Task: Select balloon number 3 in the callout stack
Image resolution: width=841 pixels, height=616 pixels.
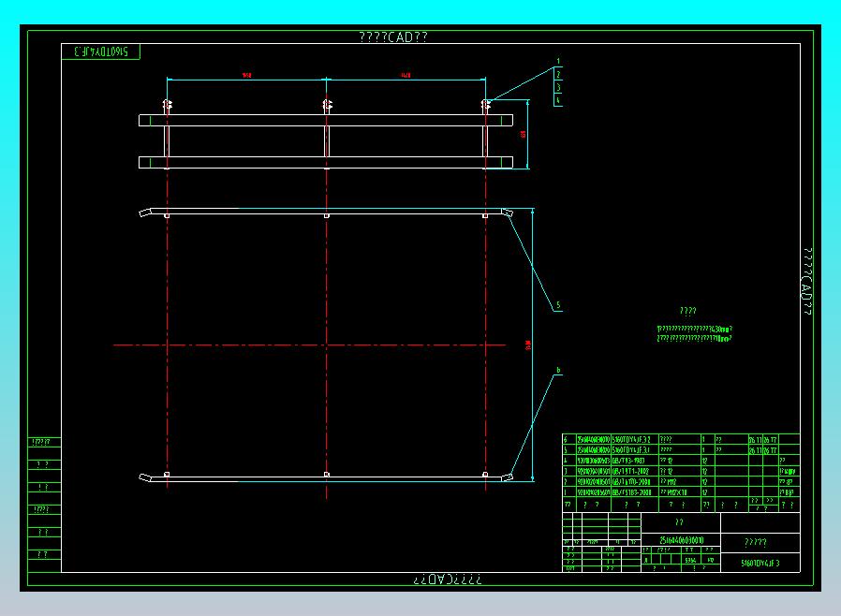Action: (558, 87)
